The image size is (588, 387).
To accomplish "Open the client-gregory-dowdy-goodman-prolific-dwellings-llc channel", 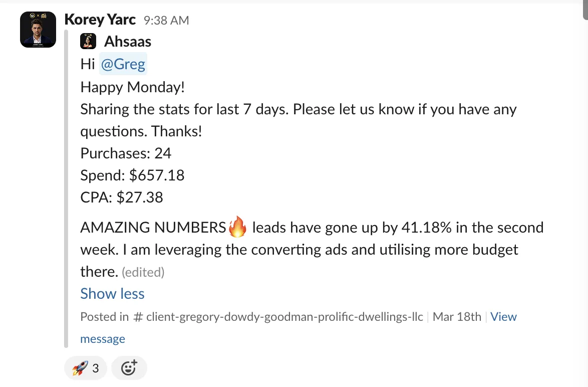I will pyautogui.click(x=284, y=317).
